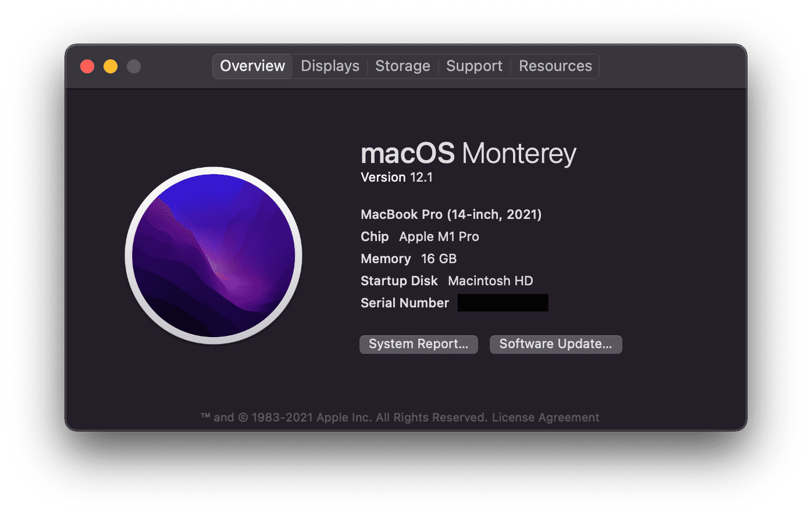Click the Apple M1 Pro chip value
812x517 pixels.
pyautogui.click(x=439, y=236)
